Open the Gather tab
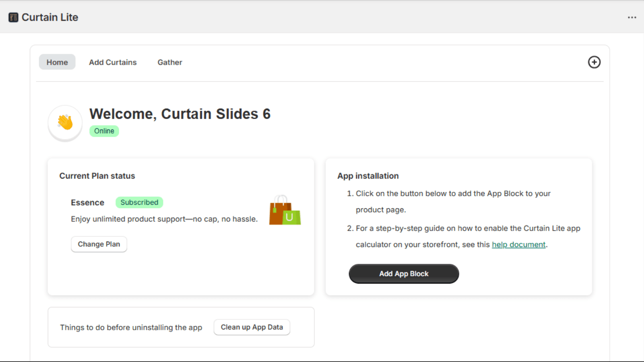The width and height of the screenshot is (644, 362). coord(169,62)
